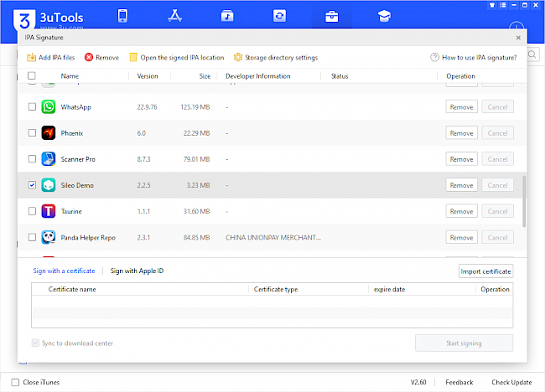Viewport: 545px width, 392px height.
Task: Sort by Developer Information column header
Action: pos(258,76)
